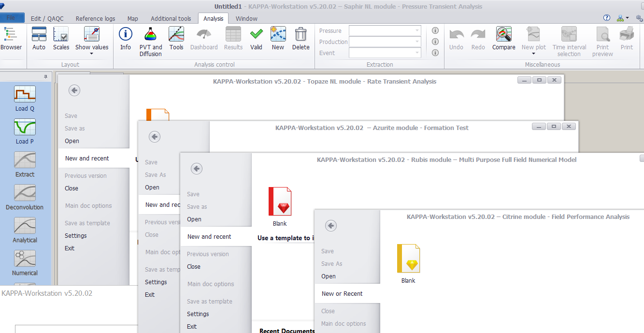644x333 pixels.
Task: Expand the Show values dropdown arrow
Action: pos(92,54)
